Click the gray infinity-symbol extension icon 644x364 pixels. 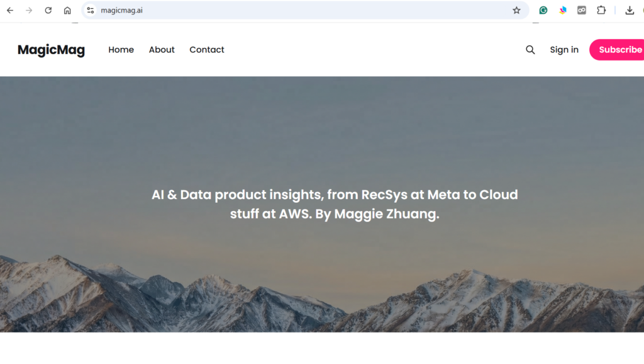[x=582, y=10]
